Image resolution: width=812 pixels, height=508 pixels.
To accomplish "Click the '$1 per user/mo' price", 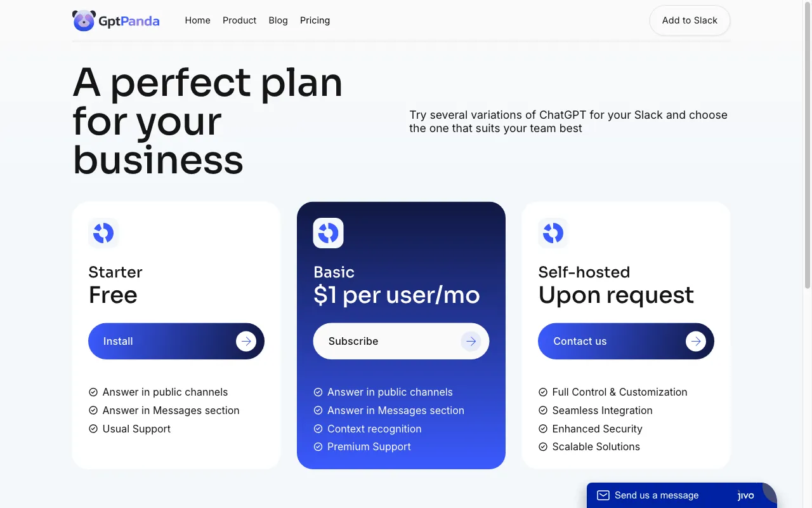I will tap(396, 295).
